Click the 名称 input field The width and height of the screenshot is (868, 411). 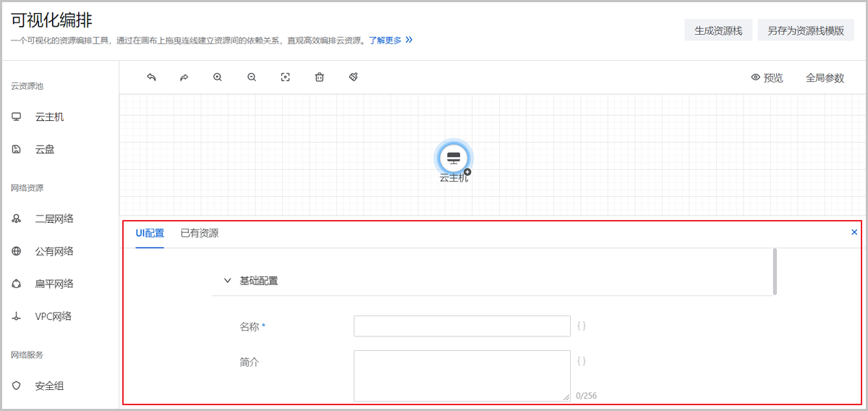click(x=461, y=326)
